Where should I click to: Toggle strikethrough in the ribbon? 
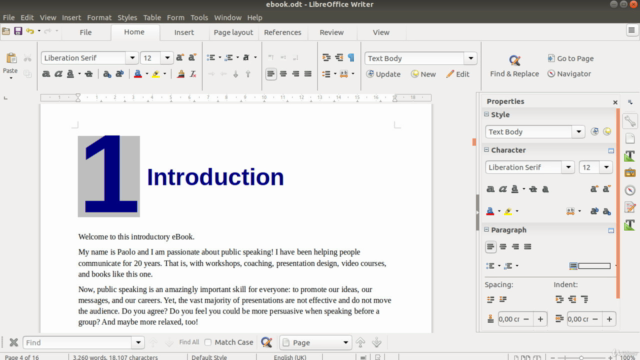pos(89,74)
